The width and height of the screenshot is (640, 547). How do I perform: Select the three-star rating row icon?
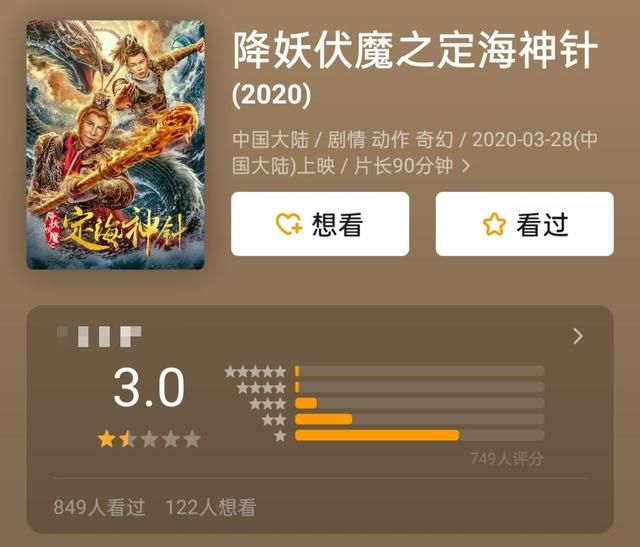268,404
